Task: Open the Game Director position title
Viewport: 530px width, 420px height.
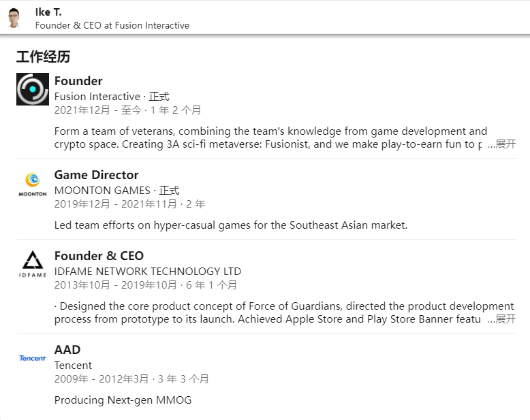Action: click(x=96, y=175)
